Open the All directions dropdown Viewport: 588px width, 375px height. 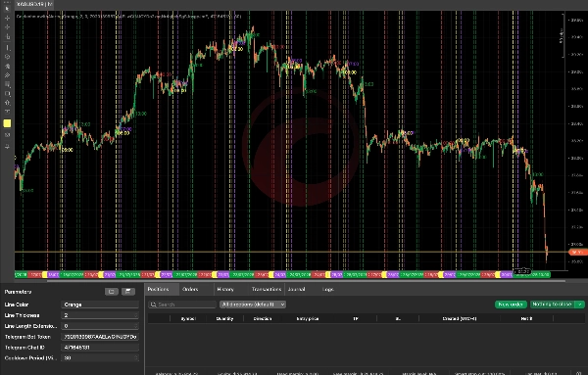[x=253, y=305]
